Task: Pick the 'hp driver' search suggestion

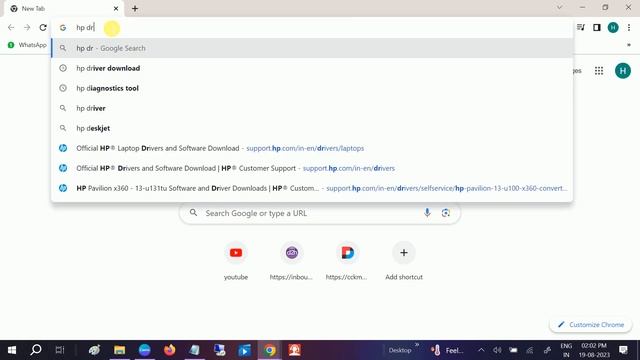Action: (312, 108)
